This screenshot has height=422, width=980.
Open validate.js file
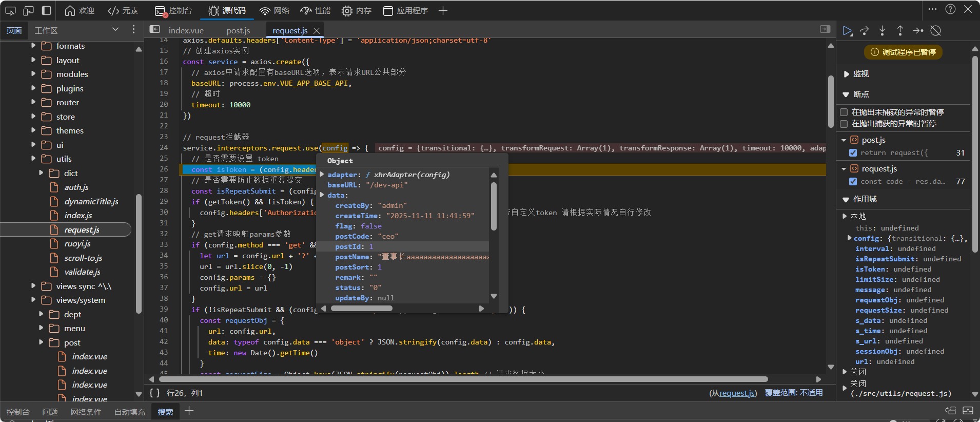82,272
